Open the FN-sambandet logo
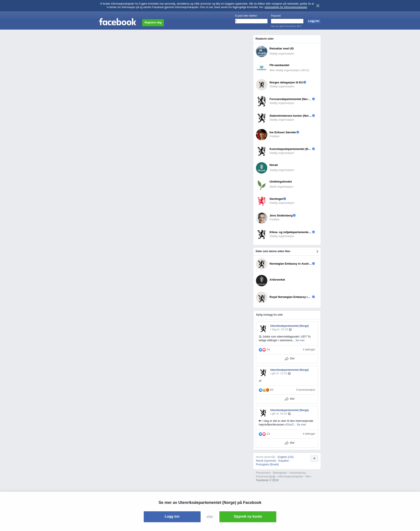Image resolution: width=420 pixels, height=531 pixels. (261, 68)
